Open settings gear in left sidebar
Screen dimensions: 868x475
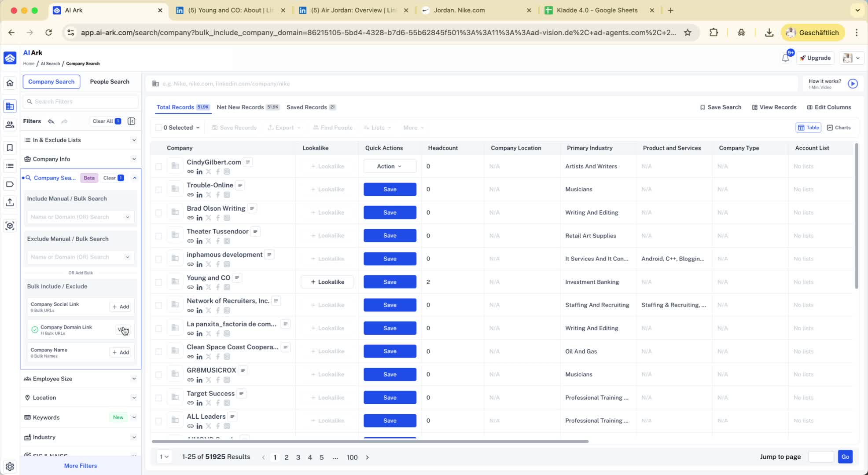[x=10, y=467]
